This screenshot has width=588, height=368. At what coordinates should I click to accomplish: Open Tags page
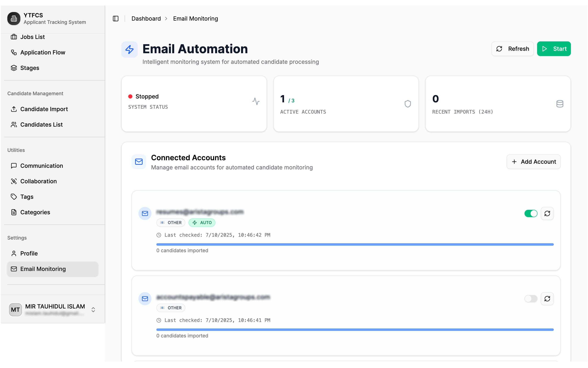pos(53,197)
